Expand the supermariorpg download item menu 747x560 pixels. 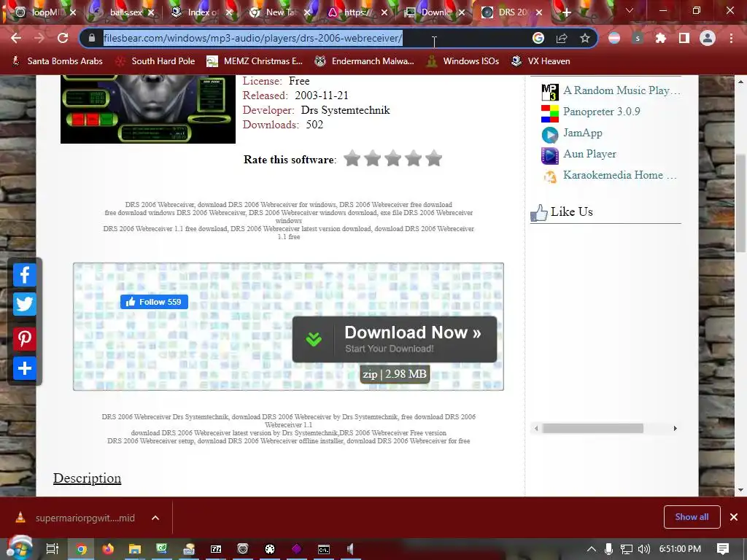(155, 518)
